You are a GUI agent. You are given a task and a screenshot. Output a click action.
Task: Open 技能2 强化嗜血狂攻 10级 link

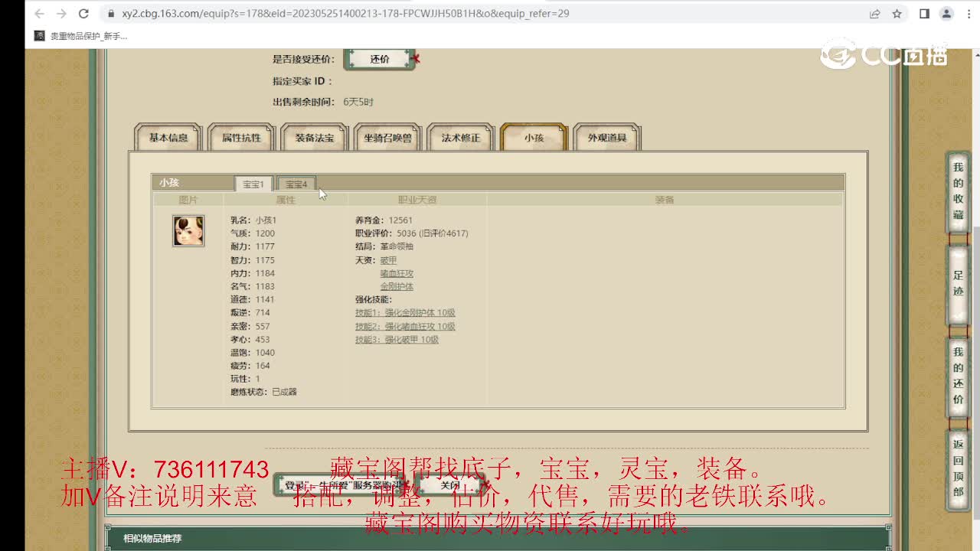[405, 327]
